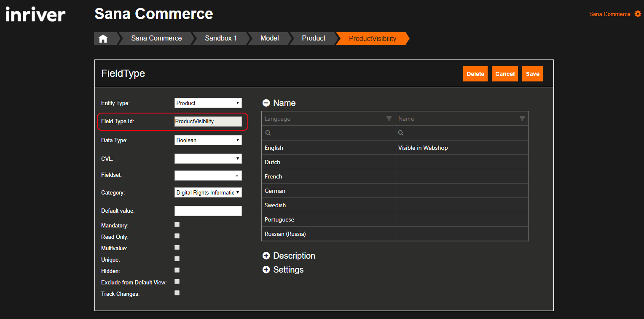The height and width of the screenshot is (319, 644).
Task: Click the Field Type Id field
Action: pos(208,122)
